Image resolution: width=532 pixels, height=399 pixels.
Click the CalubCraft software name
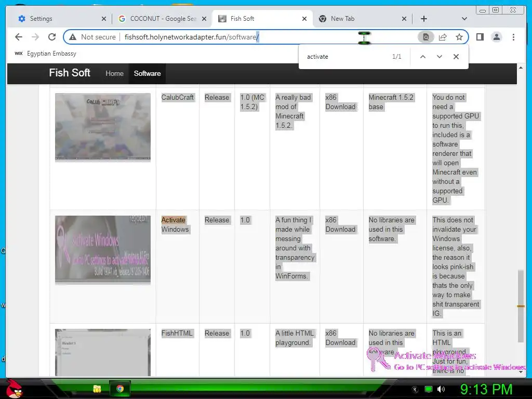tap(178, 97)
